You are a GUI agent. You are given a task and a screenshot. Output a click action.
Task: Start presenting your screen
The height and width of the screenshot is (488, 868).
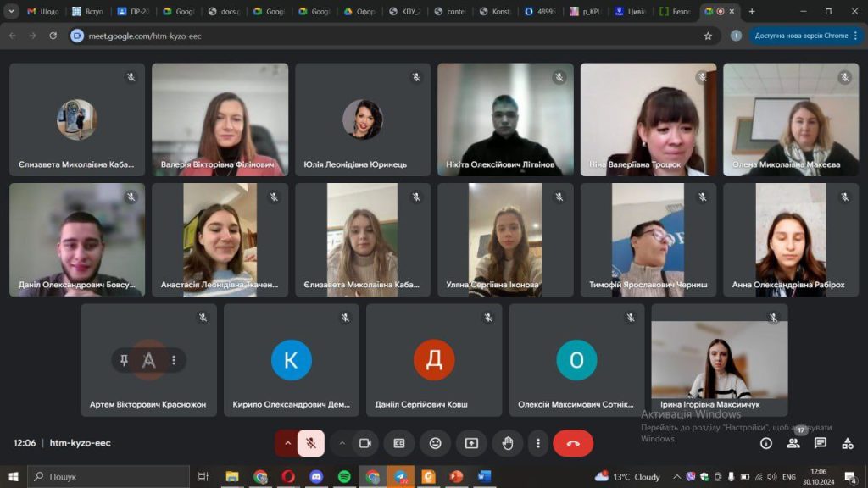click(x=471, y=443)
